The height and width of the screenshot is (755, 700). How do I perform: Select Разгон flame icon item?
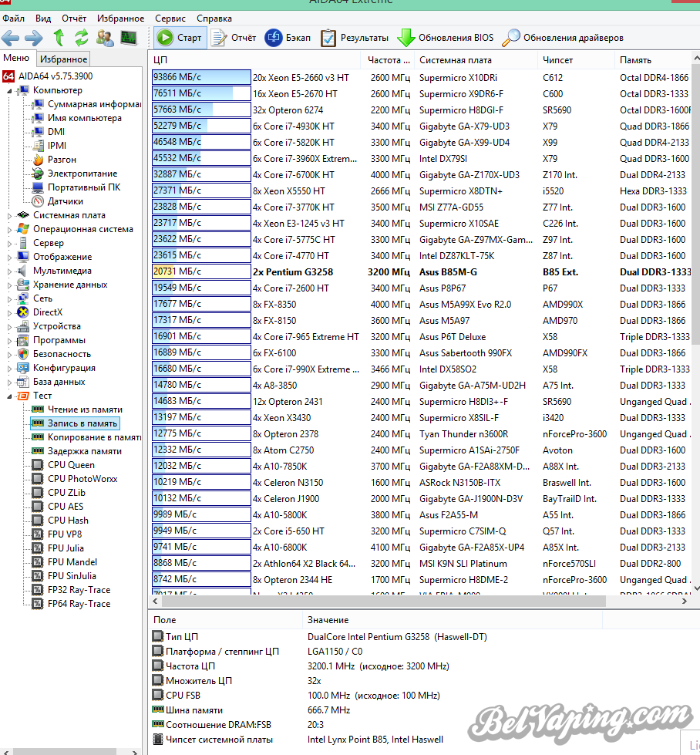coord(54,160)
